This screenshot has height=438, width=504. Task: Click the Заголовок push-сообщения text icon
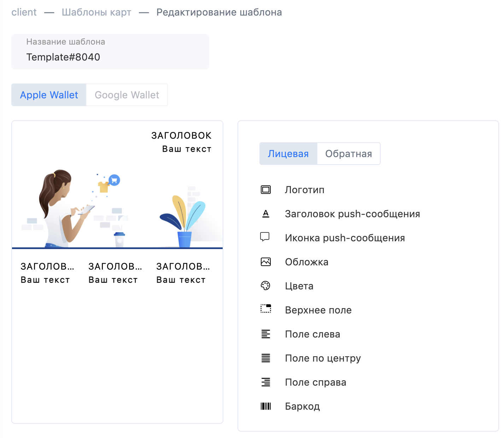(x=266, y=214)
